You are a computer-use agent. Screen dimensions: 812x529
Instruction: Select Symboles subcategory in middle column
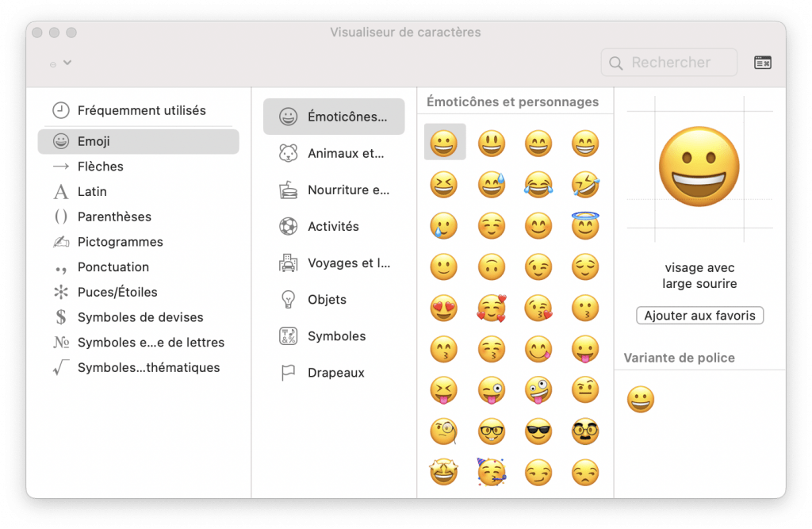pos(334,336)
